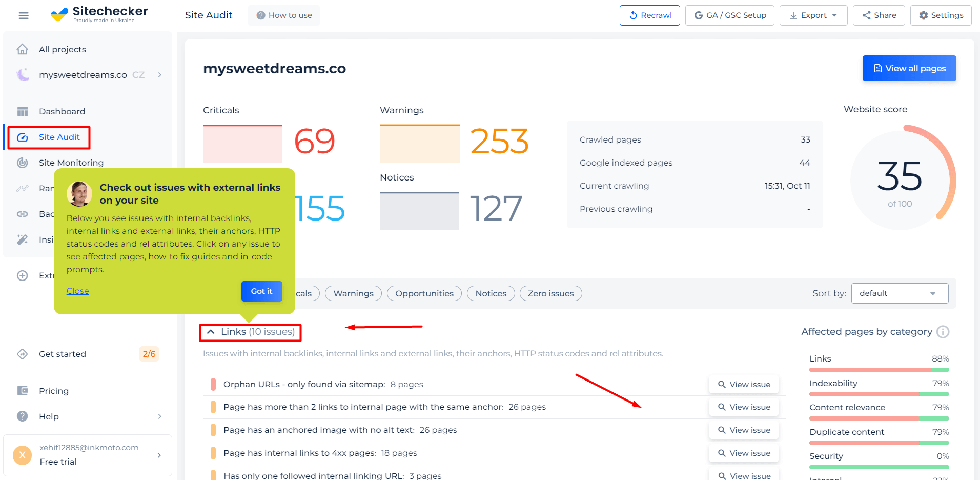Viewport: 980px width, 480px height.
Task: Open the Export dropdown
Action: pyautogui.click(x=813, y=15)
